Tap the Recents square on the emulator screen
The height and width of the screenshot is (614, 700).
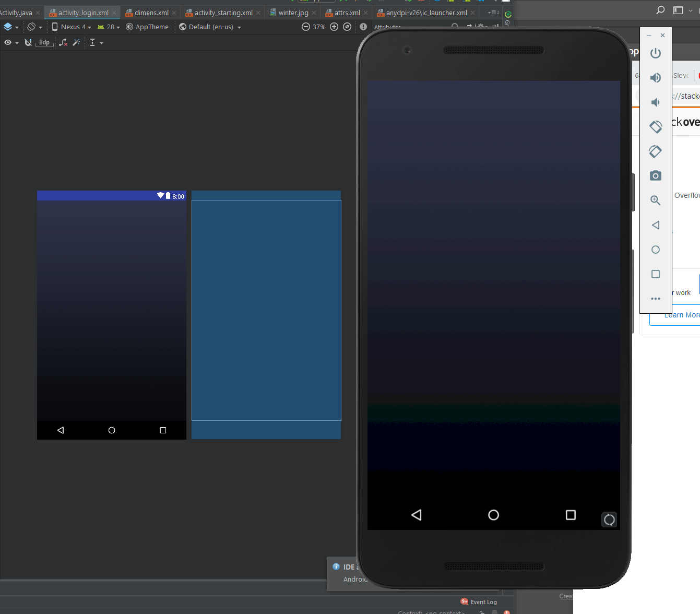(571, 515)
